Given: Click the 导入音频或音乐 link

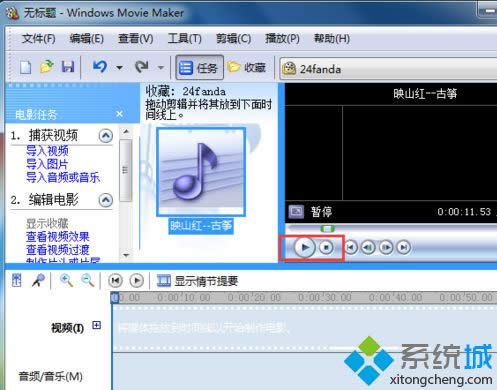Looking at the screenshot, I should [63, 177].
